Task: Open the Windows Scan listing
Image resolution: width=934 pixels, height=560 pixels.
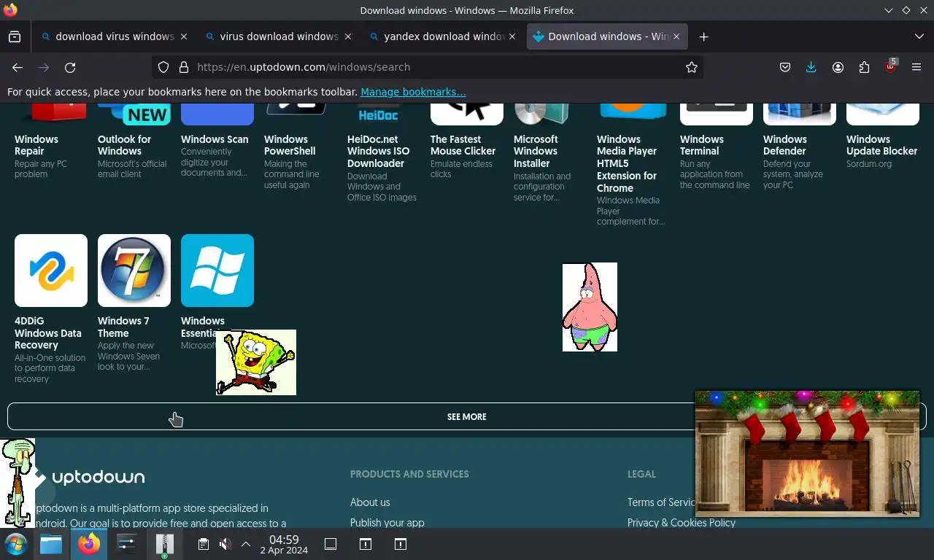Action: 215,139
